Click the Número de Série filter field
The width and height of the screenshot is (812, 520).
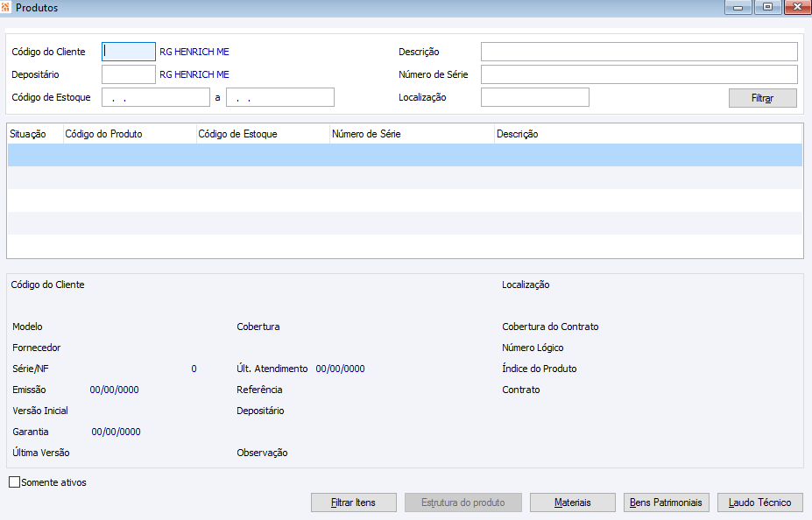639,74
